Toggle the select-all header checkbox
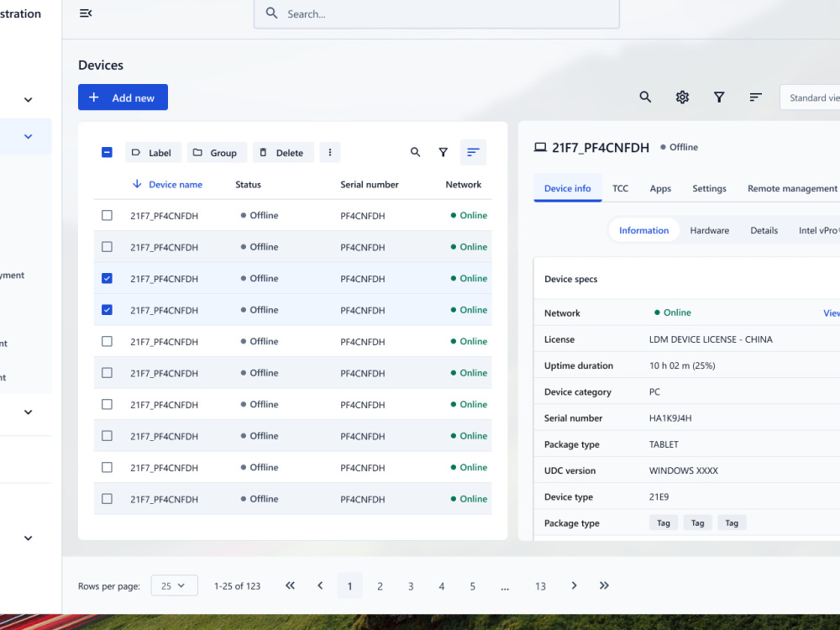Image resolution: width=840 pixels, height=630 pixels. click(x=107, y=152)
